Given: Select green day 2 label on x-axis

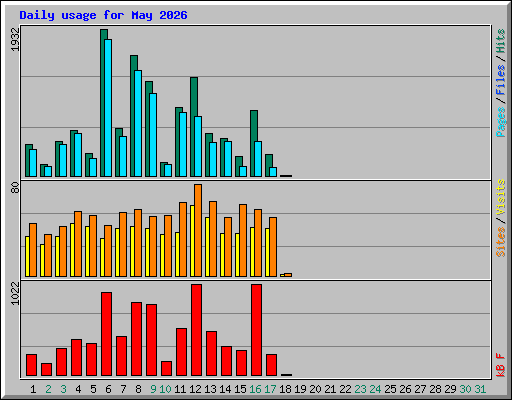Looking at the screenshot, I should (48, 389).
